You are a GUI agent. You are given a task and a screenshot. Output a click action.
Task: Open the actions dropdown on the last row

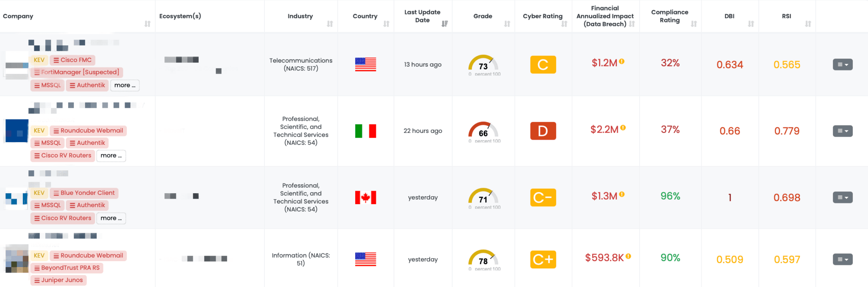[x=843, y=259]
